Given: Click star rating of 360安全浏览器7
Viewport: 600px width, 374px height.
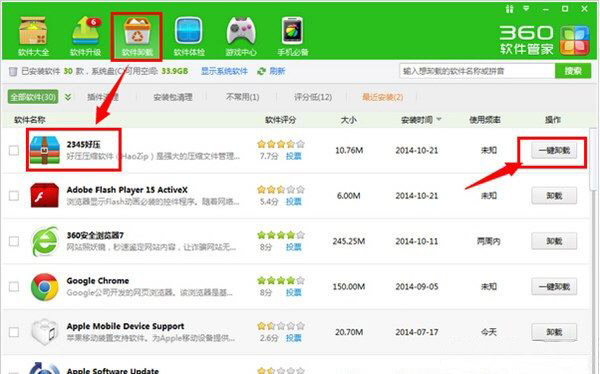Looking at the screenshot, I should (x=281, y=235).
